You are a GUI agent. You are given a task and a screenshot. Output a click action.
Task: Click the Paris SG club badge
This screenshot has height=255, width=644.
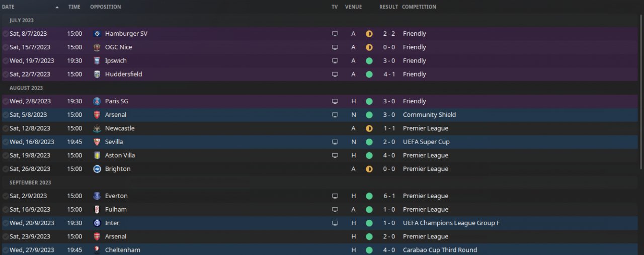[x=97, y=101]
